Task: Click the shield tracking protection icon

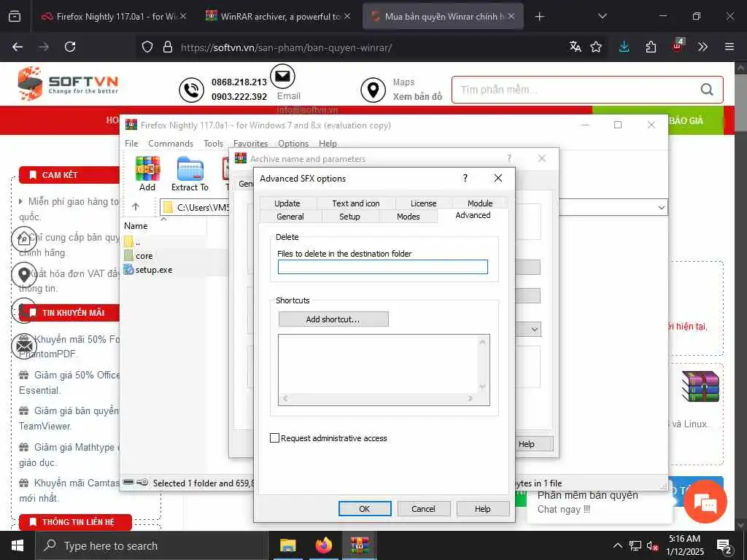Action: pyautogui.click(x=147, y=47)
